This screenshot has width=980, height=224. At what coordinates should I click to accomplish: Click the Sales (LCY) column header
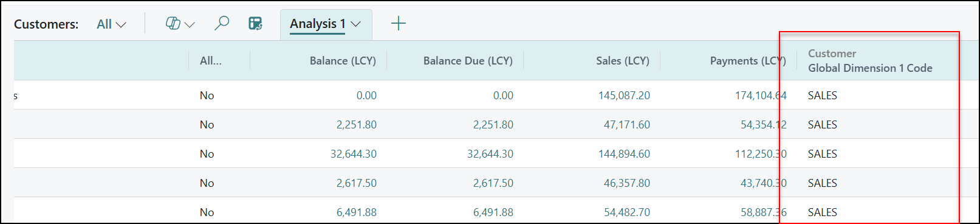tap(623, 61)
